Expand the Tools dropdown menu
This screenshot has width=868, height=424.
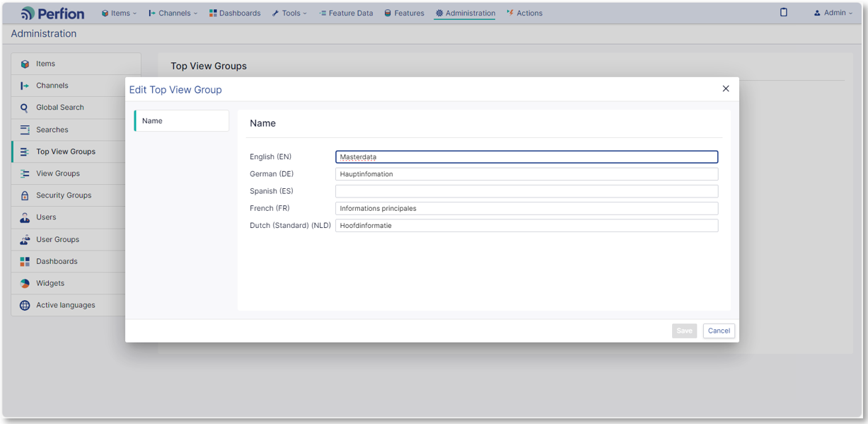tap(290, 13)
